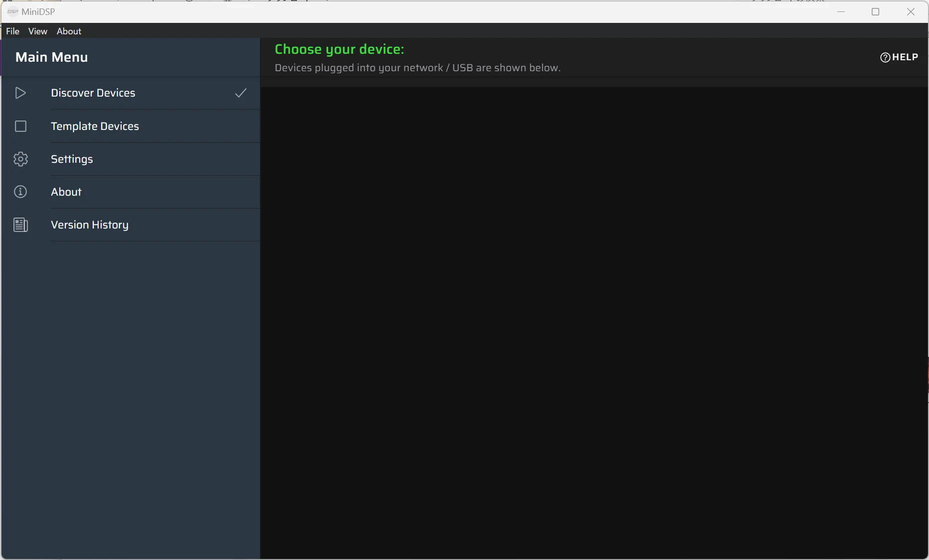Choose Template Devices from the Main Menu
The width and height of the screenshot is (929, 560).
coord(95,126)
